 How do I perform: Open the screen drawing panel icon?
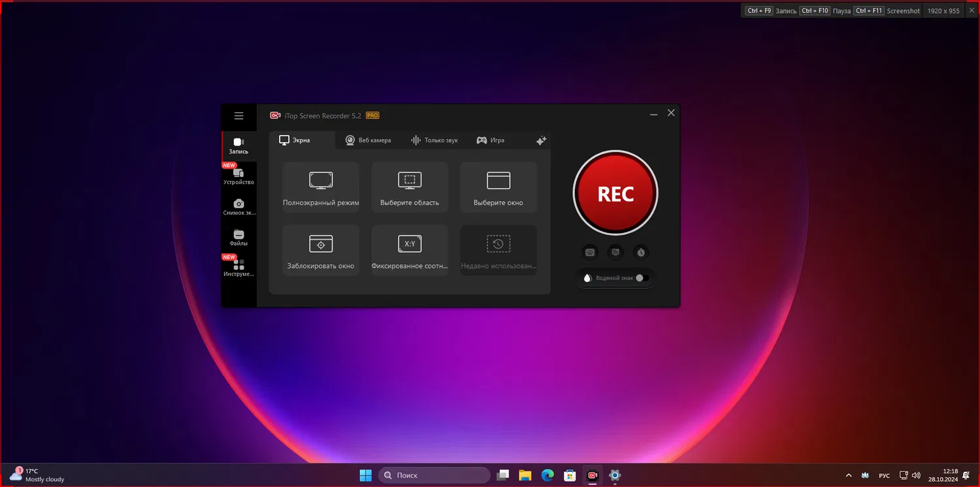tap(615, 252)
